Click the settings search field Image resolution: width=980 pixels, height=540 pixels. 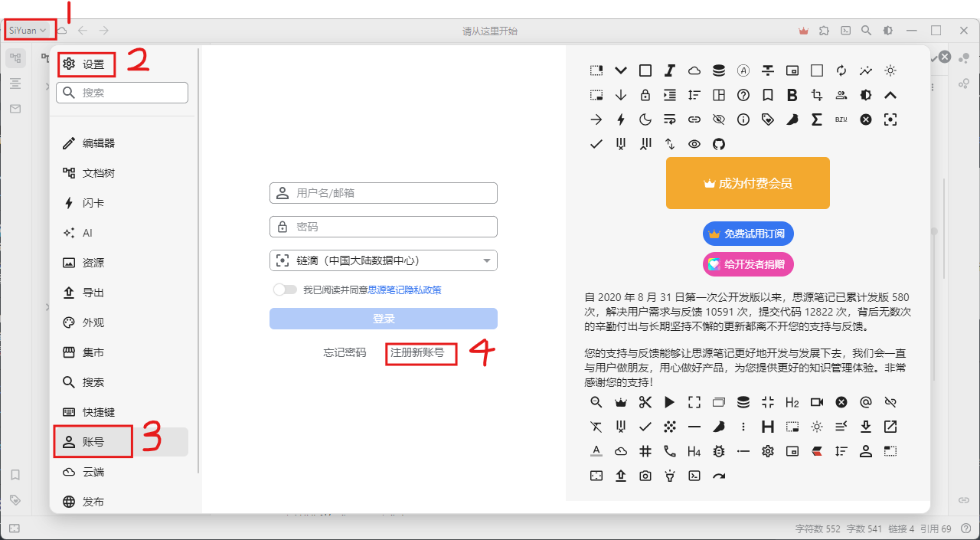click(x=122, y=93)
